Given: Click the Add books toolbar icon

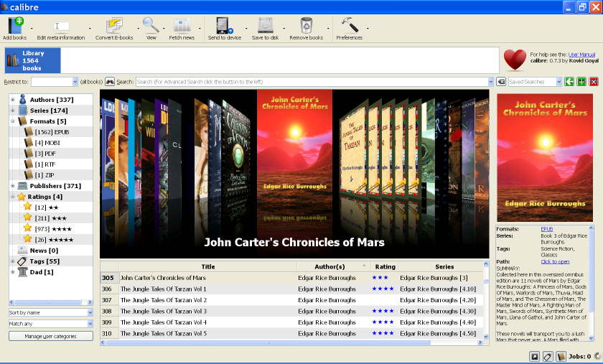Looking at the screenshot, I should pyautogui.click(x=14, y=25).
